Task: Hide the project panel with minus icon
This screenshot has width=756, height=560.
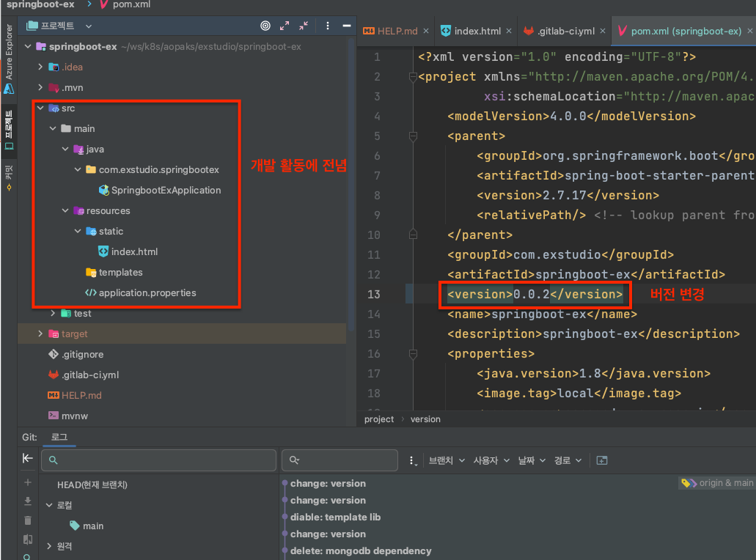Action: (x=347, y=26)
